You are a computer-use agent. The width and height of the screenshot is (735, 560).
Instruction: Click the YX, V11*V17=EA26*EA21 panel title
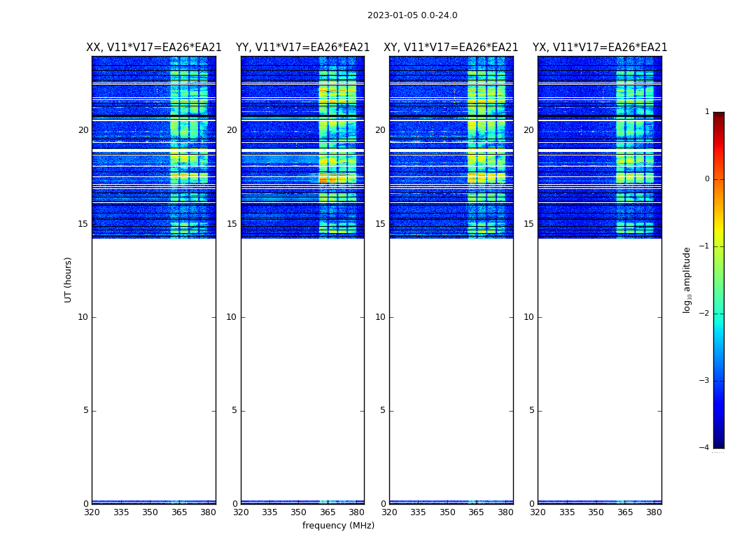pos(600,48)
